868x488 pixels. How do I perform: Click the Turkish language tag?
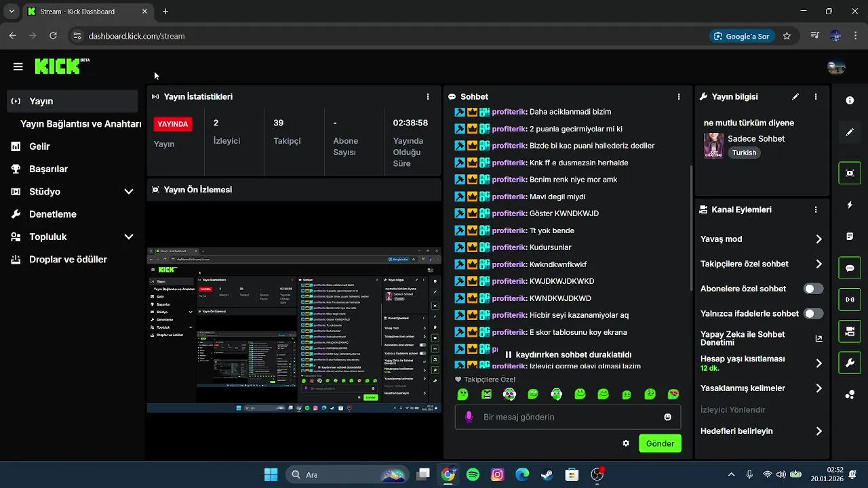tap(744, 153)
